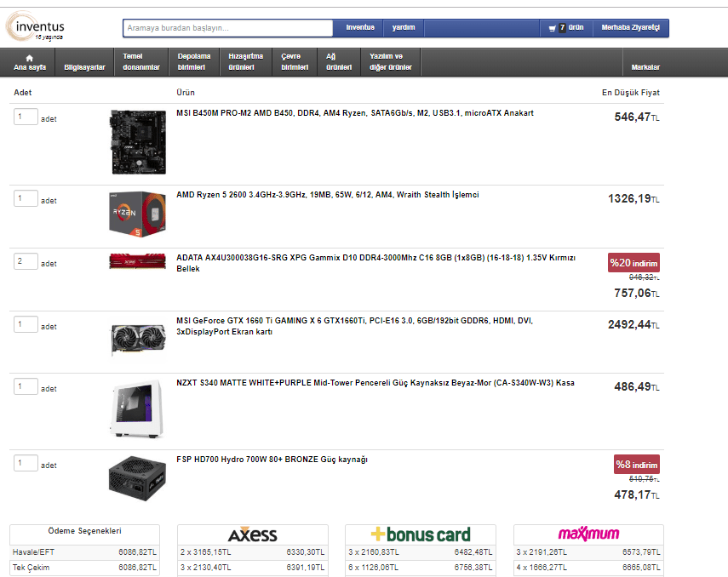
Task: Focus the search box 'Aramaya buradan başlayın'
Action: (228, 28)
